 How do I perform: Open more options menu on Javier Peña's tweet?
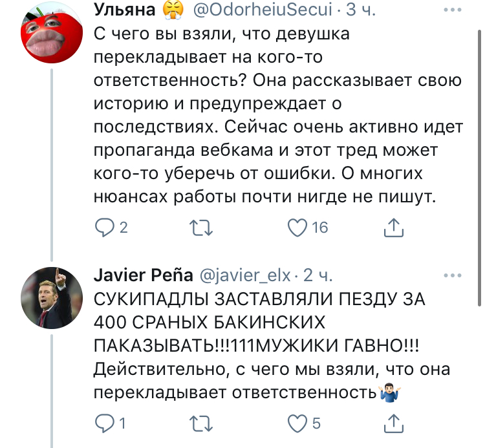(450, 275)
